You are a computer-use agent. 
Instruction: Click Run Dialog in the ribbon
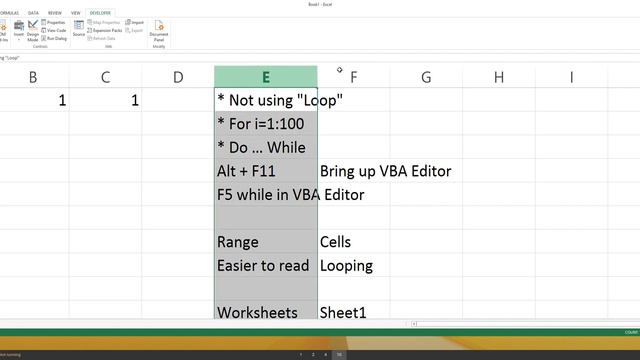tap(54, 38)
